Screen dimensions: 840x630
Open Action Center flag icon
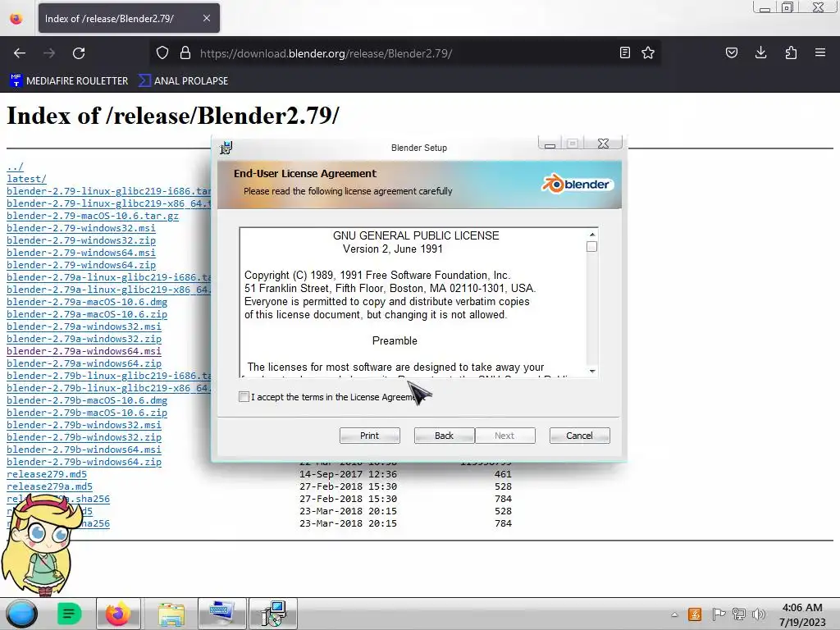pyautogui.click(x=719, y=614)
